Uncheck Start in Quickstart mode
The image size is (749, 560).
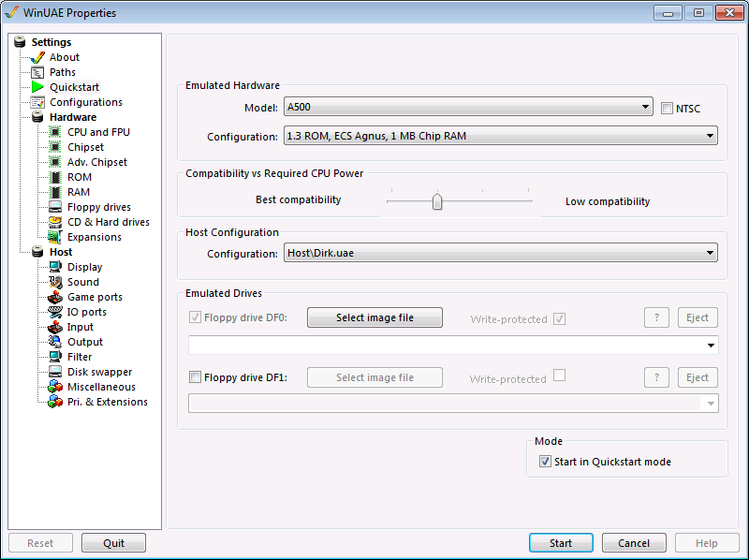(x=546, y=462)
